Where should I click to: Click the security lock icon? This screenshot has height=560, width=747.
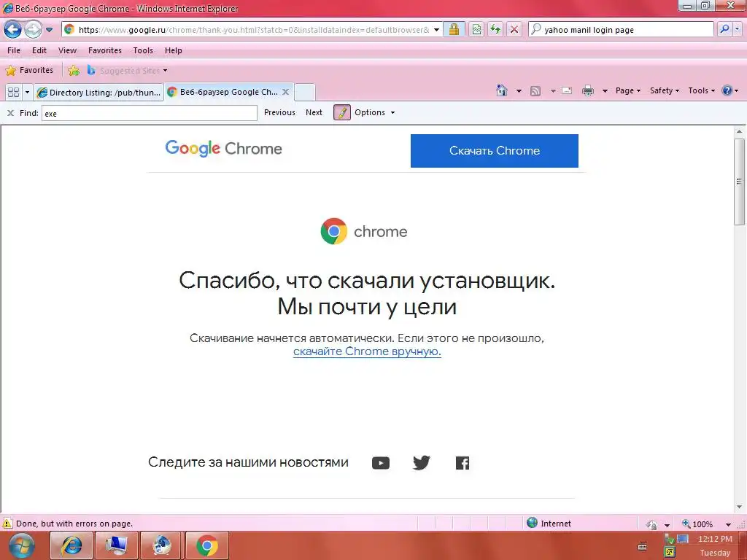coord(454,29)
